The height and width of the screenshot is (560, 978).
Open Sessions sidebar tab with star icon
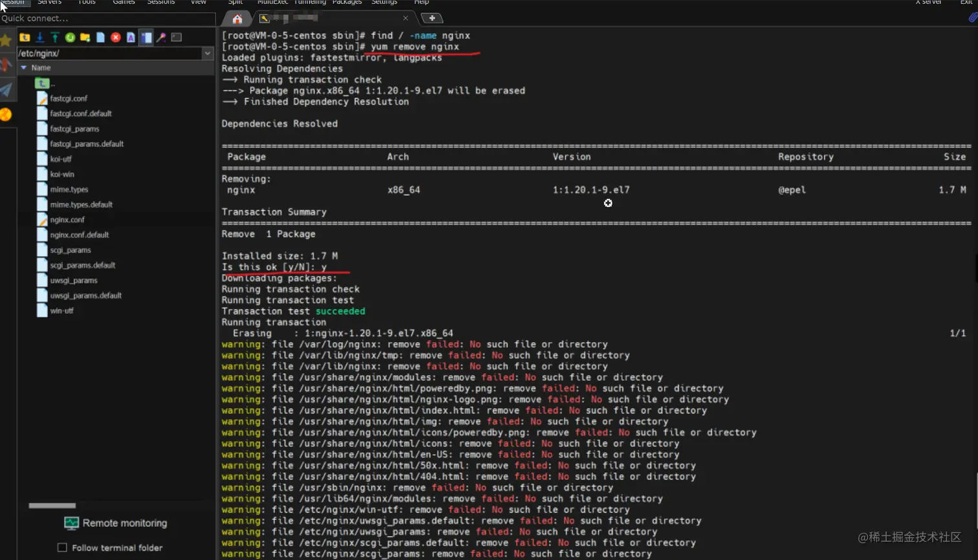point(6,41)
